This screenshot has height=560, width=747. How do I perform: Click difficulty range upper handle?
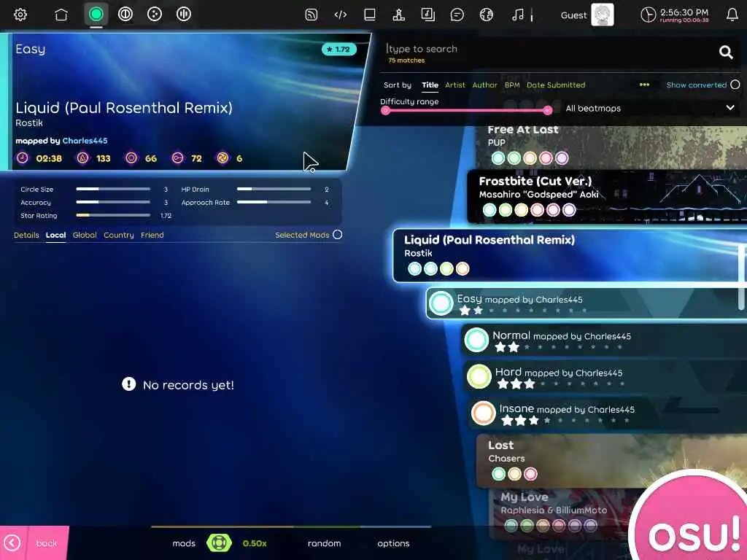click(547, 111)
